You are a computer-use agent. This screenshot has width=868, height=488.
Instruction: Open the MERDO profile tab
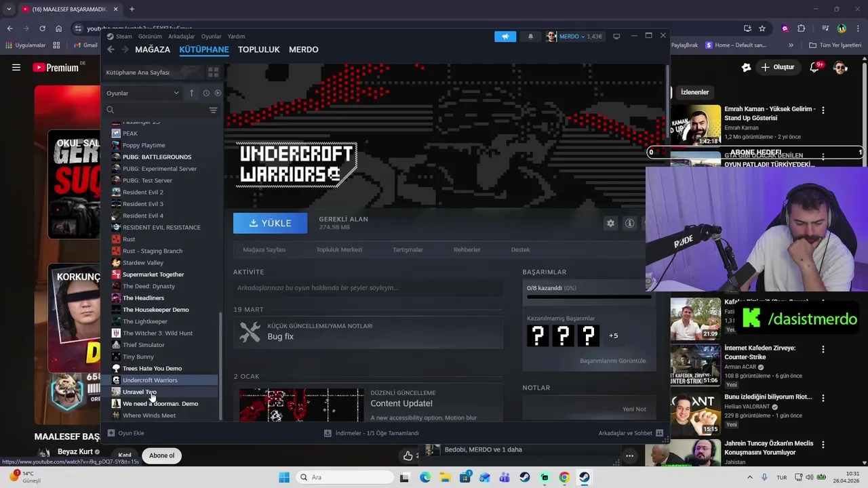(304, 49)
